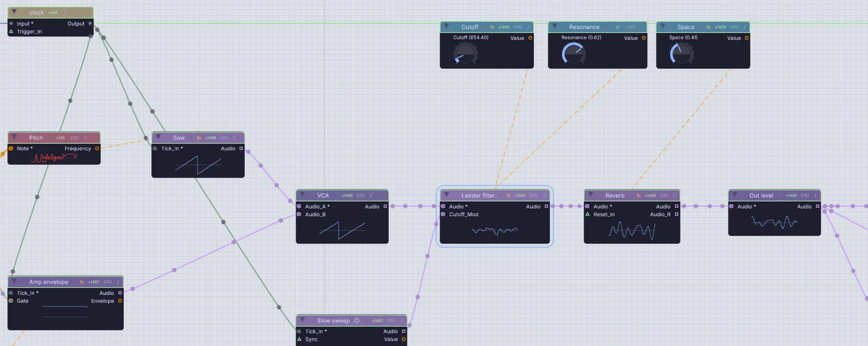868x346 pixels.
Task: Collapse the Saw node triangle
Action: pos(158,137)
